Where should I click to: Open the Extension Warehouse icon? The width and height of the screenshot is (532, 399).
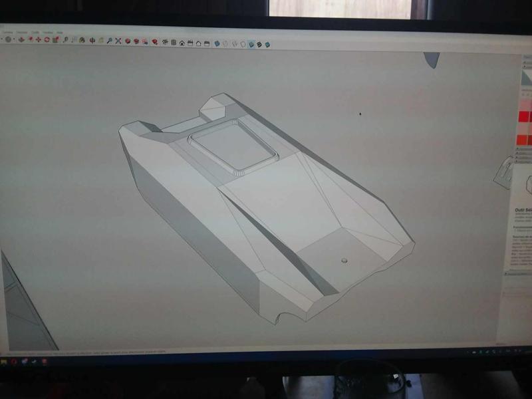coord(136,41)
